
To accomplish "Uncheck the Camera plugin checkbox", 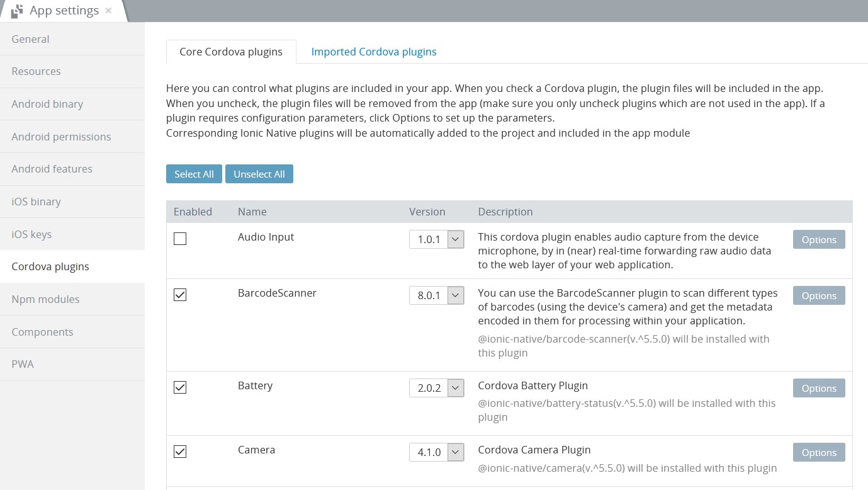I will pos(180,452).
